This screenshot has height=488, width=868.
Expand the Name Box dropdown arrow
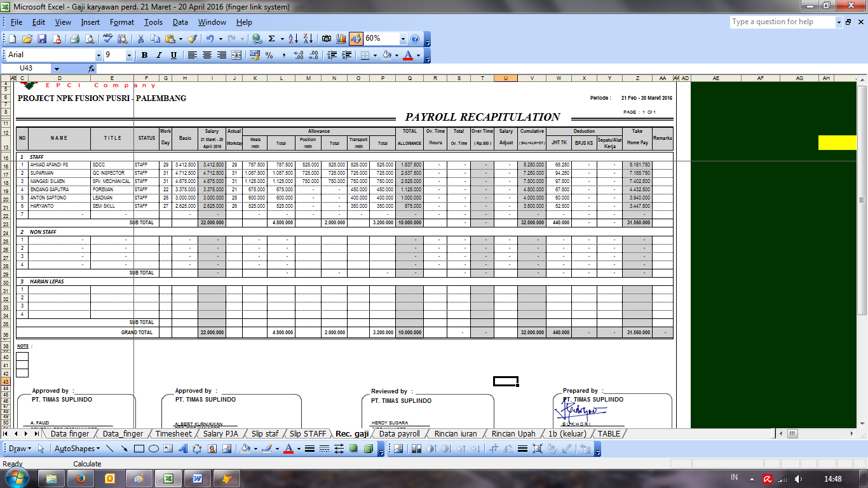click(57, 69)
